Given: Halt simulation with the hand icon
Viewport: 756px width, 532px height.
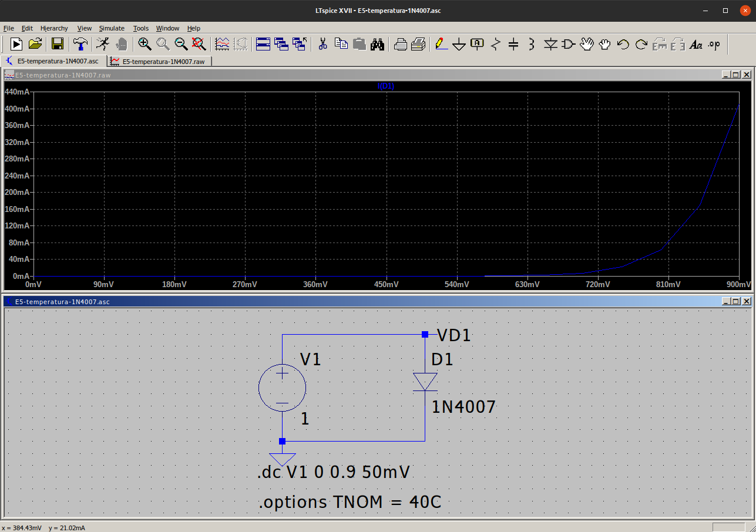Looking at the screenshot, I should click(121, 43).
